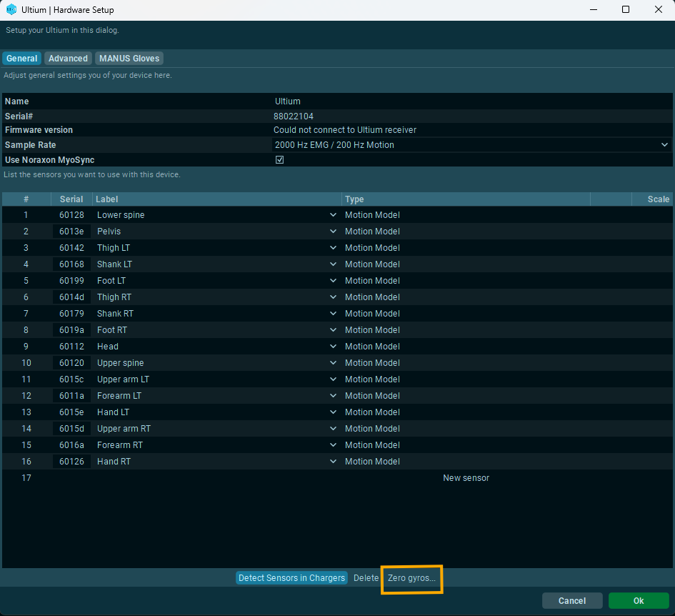
Task: Expand the Shank LT label dropdown
Action: (333, 264)
